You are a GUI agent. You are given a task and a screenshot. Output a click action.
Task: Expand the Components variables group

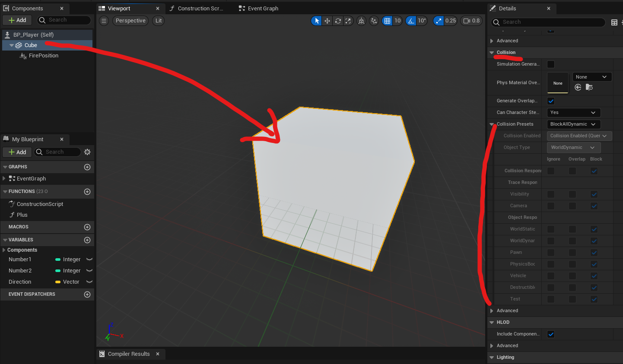tap(4, 250)
